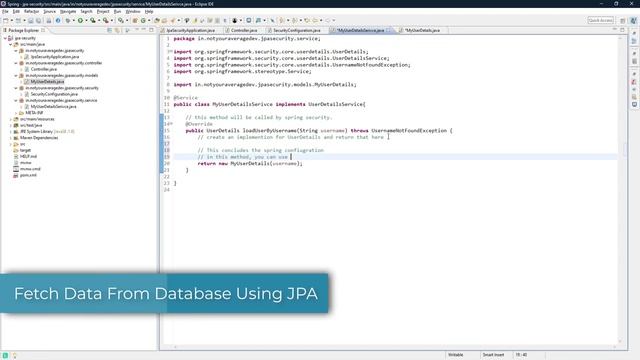Open Package Explorer View Menu dropdown

pyautogui.click(x=128, y=30)
